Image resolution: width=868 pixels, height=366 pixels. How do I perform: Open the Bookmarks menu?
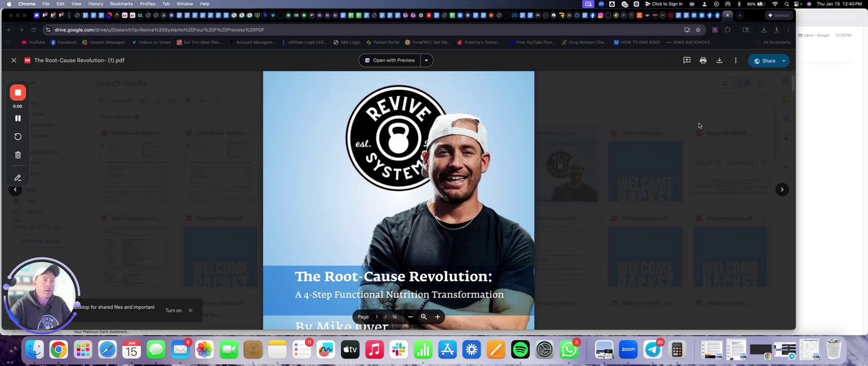point(122,4)
